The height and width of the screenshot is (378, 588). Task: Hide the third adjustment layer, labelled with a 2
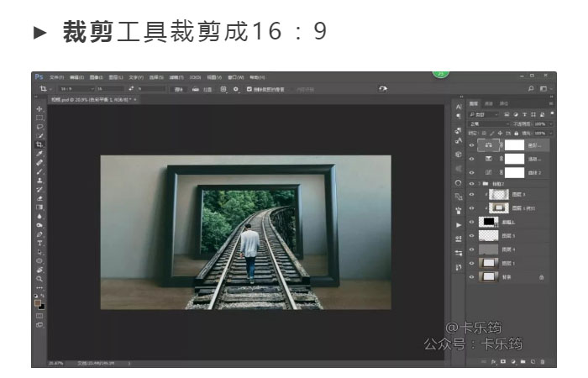coord(472,172)
